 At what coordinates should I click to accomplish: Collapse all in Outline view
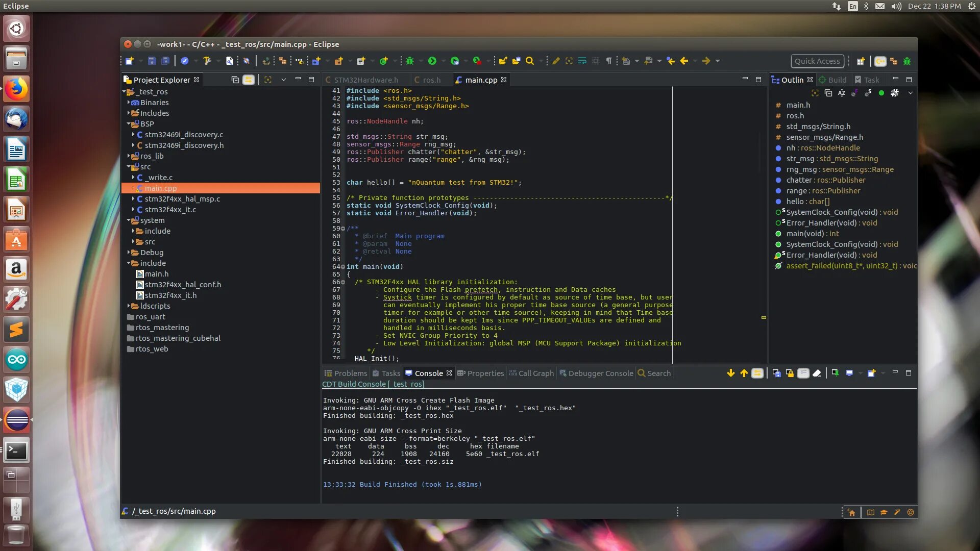(x=828, y=93)
